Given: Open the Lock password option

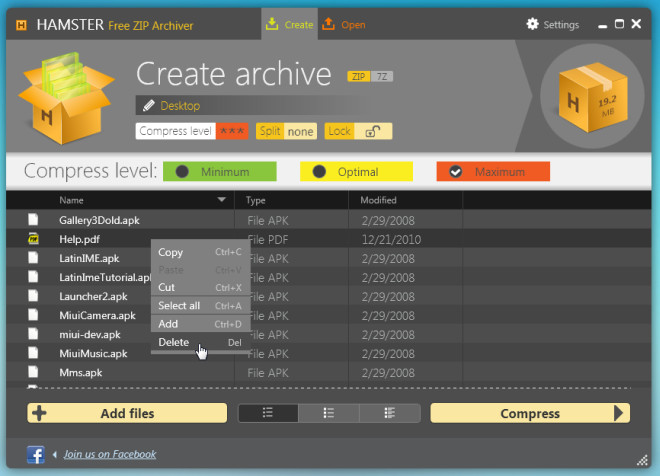Looking at the screenshot, I should tap(358, 131).
